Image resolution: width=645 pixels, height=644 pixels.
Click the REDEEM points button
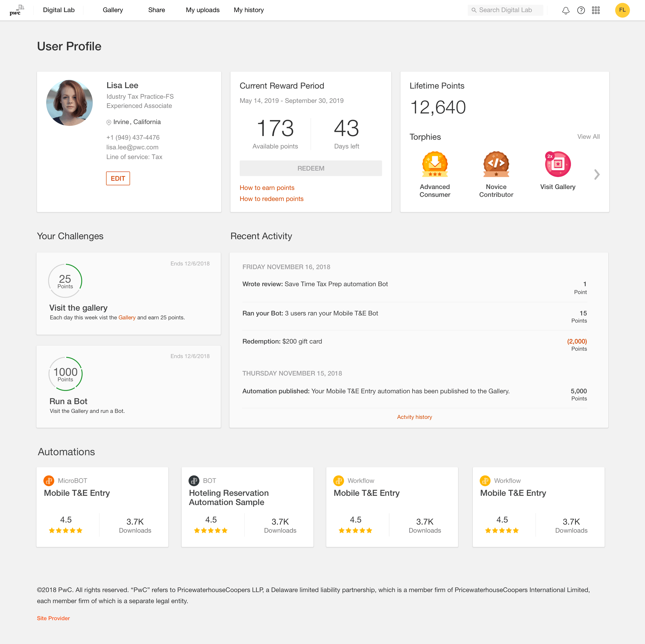click(310, 168)
